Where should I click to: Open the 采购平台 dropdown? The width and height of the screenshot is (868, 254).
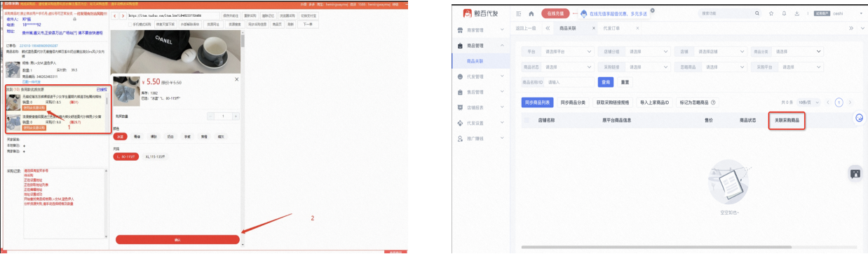click(x=787, y=67)
